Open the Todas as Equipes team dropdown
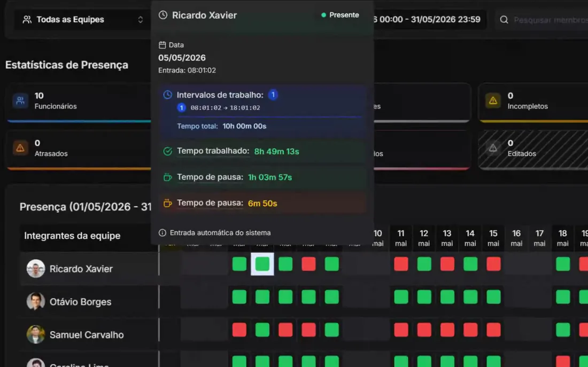The width and height of the screenshot is (588, 367). (83, 19)
